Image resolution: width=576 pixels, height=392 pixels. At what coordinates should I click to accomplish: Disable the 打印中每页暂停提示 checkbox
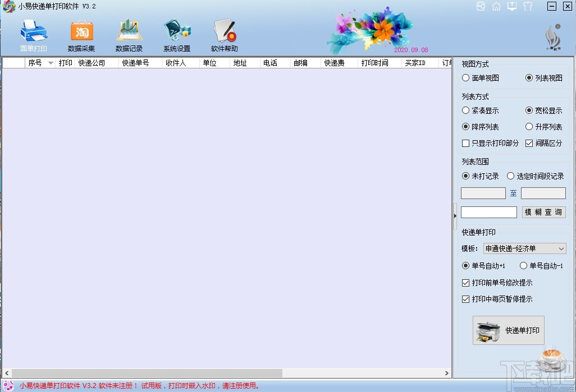(465, 299)
